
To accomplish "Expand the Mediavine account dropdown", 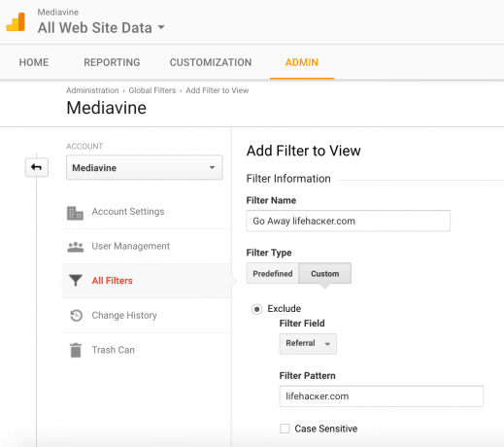I will click(x=145, y=167).
